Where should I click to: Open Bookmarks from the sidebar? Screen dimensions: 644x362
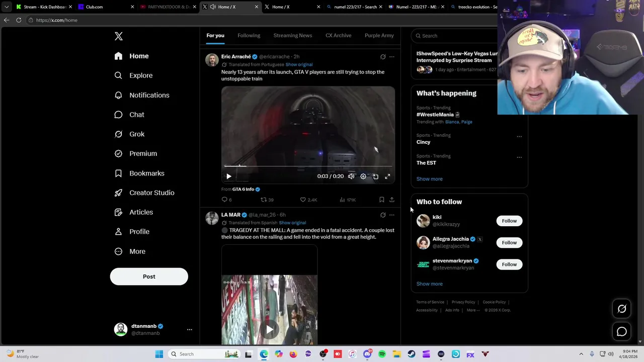click(139, 173)
